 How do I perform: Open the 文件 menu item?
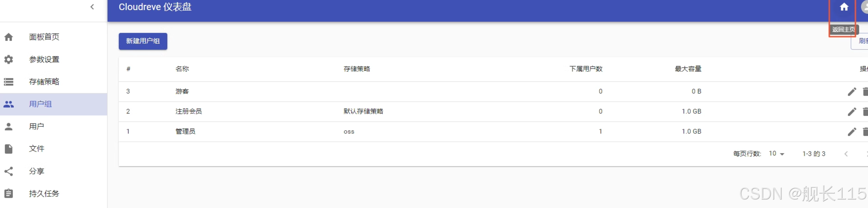54,149
